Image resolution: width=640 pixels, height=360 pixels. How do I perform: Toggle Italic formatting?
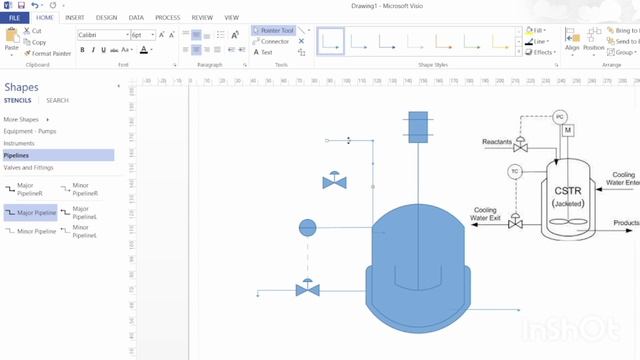[x=93, y=50]
